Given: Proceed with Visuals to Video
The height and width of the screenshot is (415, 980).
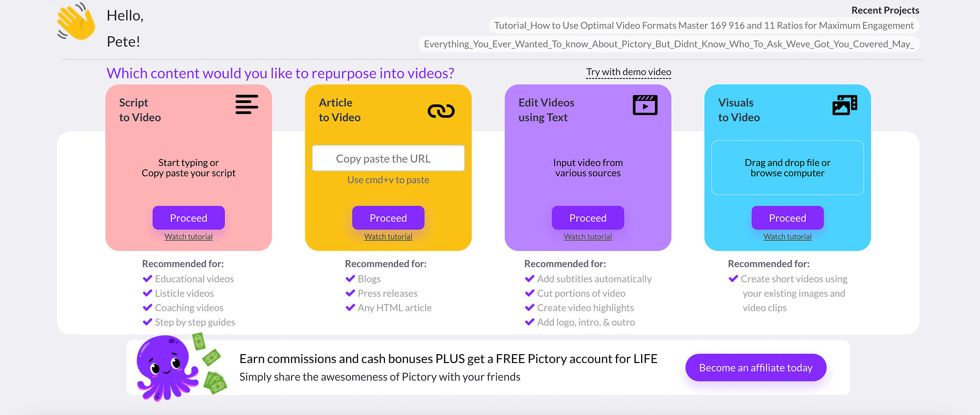Looking at the screenshot, I should tap(788, 218).
